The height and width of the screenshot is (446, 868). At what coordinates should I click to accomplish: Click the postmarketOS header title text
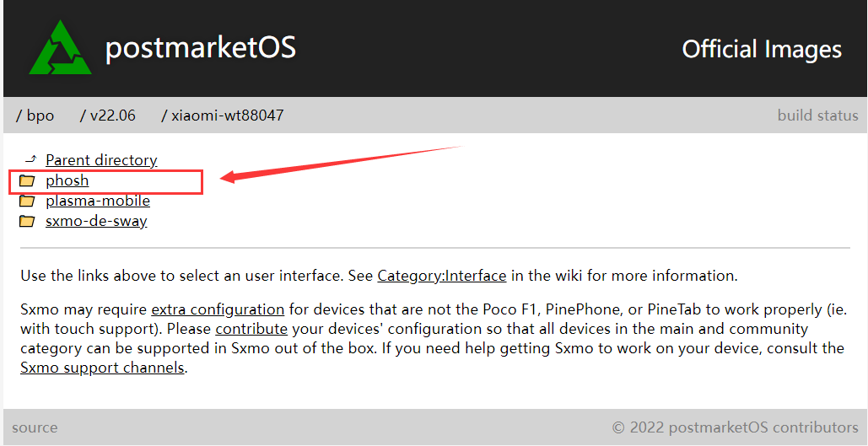point(200,48)
